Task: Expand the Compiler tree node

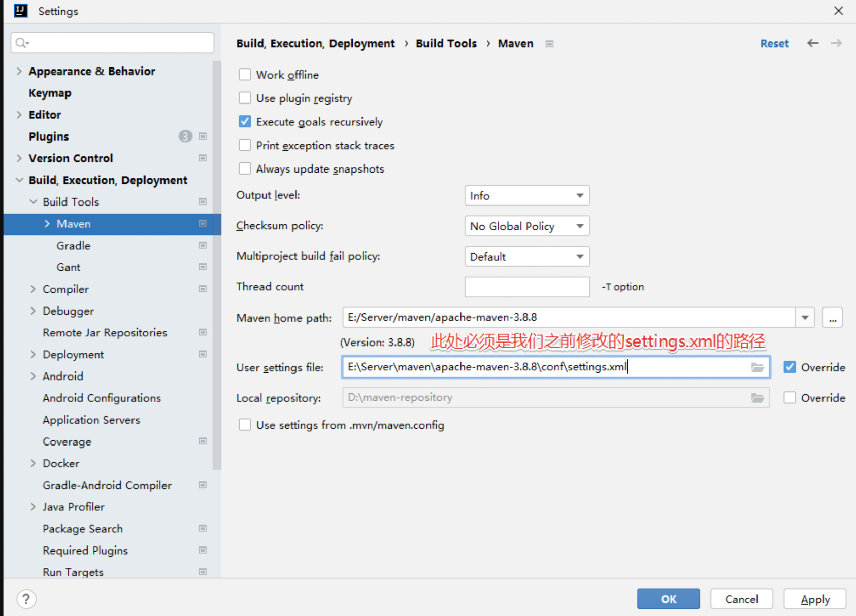Action: pos(33,289)
